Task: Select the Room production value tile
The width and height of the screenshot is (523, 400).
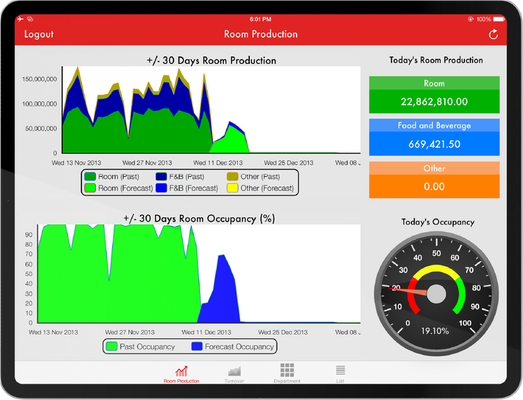Action: pos(434,95)
